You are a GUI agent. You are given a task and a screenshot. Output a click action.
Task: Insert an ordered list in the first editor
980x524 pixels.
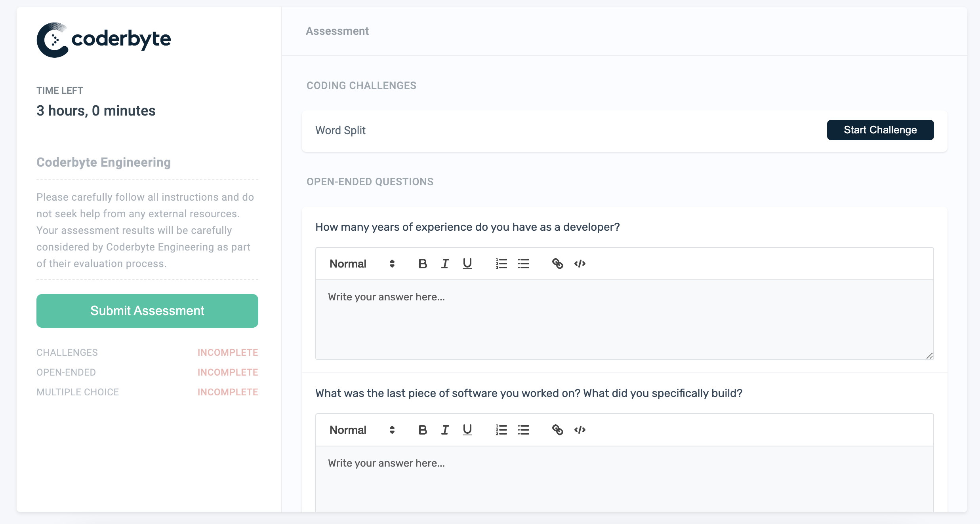(501, 263)
